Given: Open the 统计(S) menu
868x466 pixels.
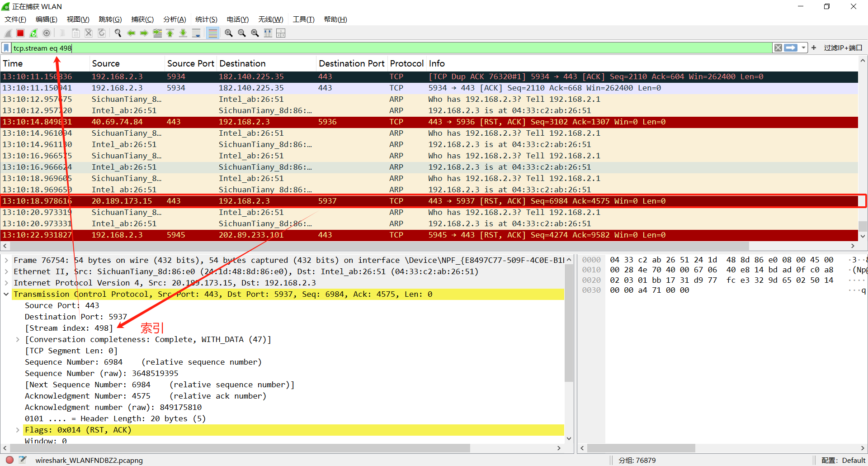Looking at the screenshot, I should pyautogui.click(x=206, y=19).
